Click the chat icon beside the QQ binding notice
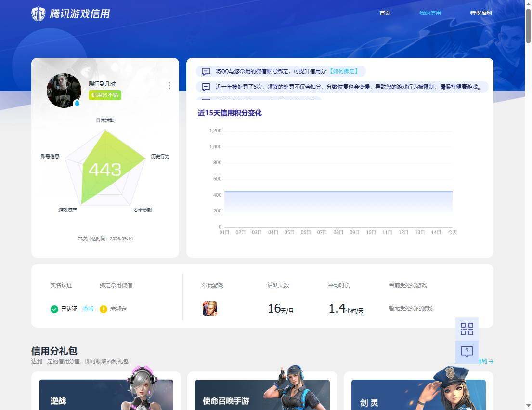The image size is (532, 410). click(206, 72)
